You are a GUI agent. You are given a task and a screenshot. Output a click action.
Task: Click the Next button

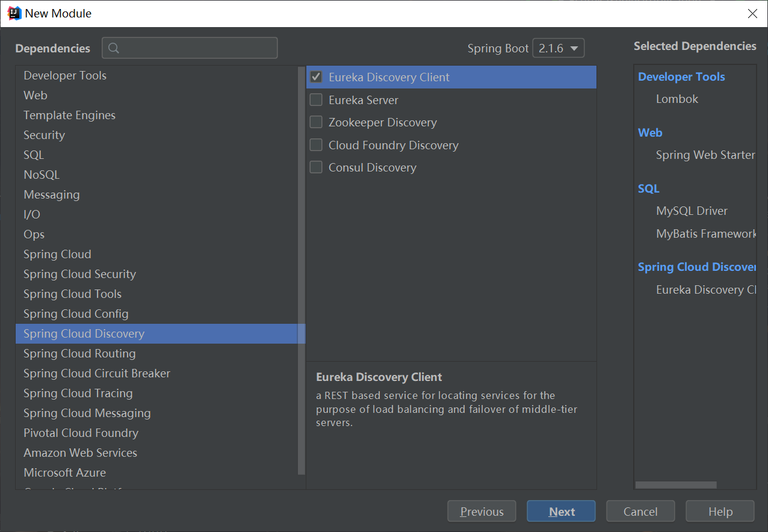[561, 512]
